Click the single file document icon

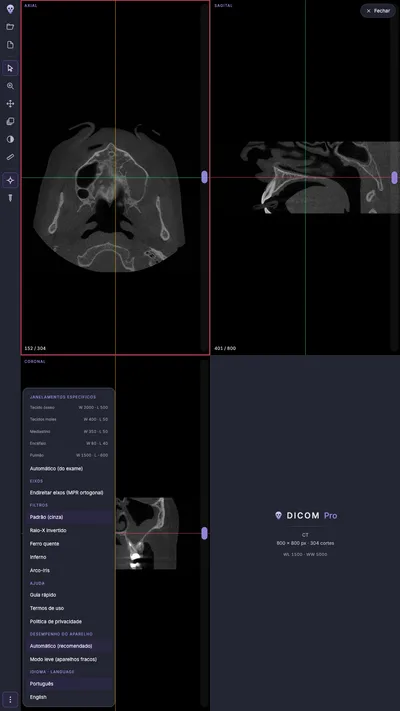click(x=10, y=45)
